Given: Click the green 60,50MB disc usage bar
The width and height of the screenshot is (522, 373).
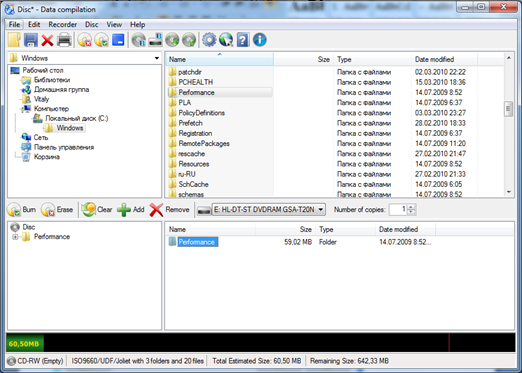Looking at the screenshot, I should coord(25,343).
